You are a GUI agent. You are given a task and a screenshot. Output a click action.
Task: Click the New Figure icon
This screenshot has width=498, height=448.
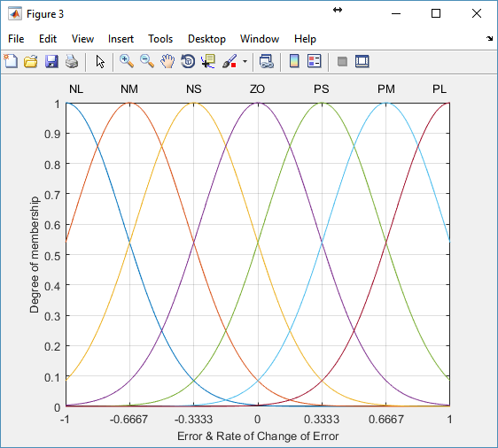[x=11, y=61]
